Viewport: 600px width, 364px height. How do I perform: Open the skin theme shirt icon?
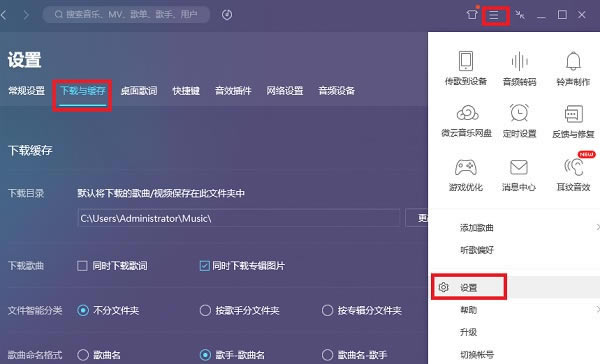coord(472,15)
